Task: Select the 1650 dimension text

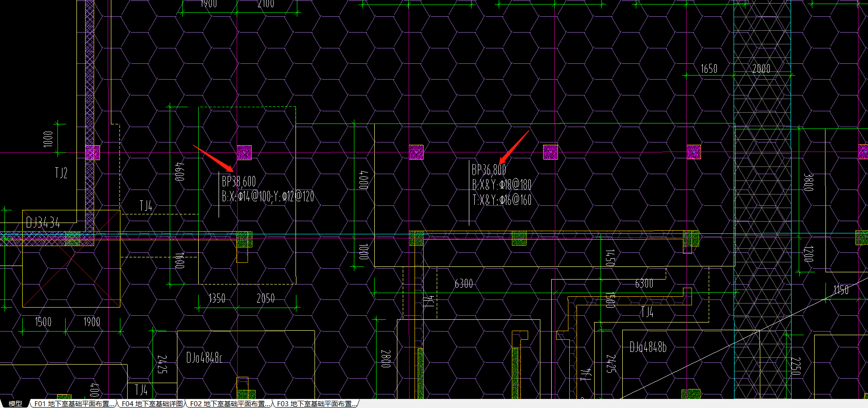Action: click(x=709, y=69)
